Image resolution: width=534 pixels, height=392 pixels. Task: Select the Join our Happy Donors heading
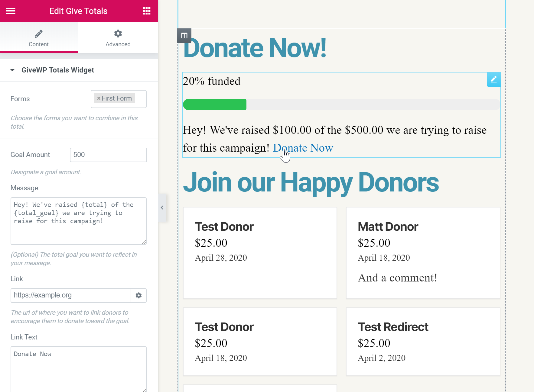coord(311,182)
